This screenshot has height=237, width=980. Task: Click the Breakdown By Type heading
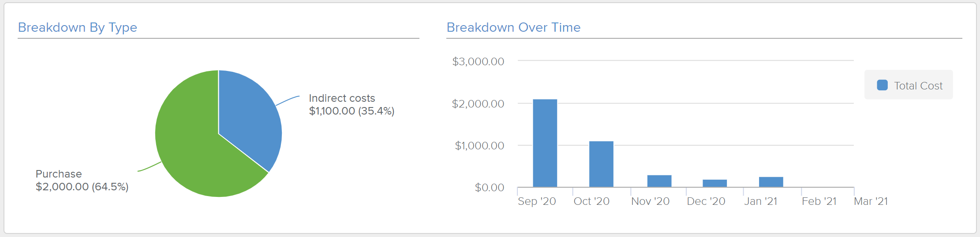(78, 27)
